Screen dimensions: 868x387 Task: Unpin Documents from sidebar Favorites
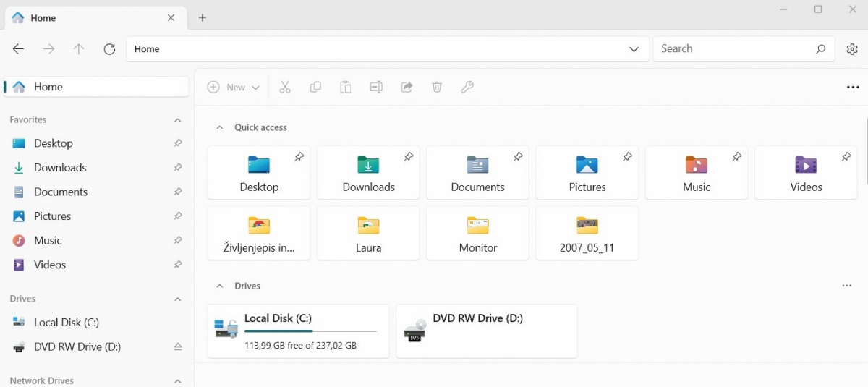pyautogui.click(x=178, y=192)
